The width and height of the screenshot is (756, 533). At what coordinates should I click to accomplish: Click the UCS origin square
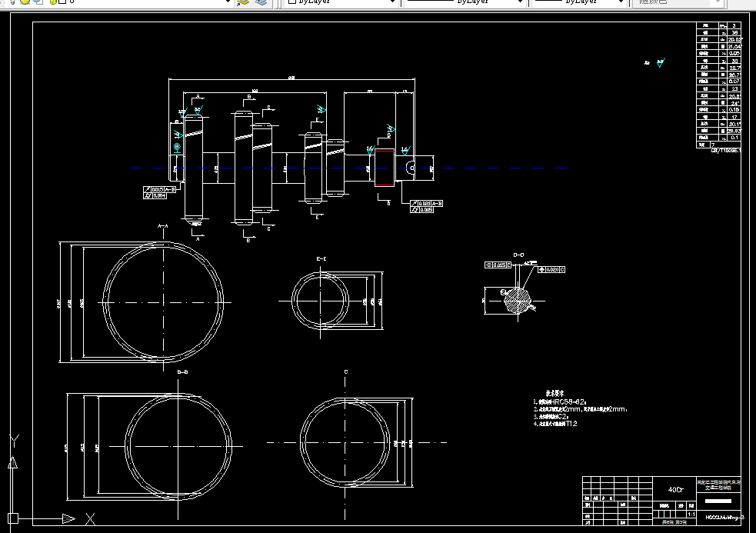pyautogui.click(x=13, y=518)
